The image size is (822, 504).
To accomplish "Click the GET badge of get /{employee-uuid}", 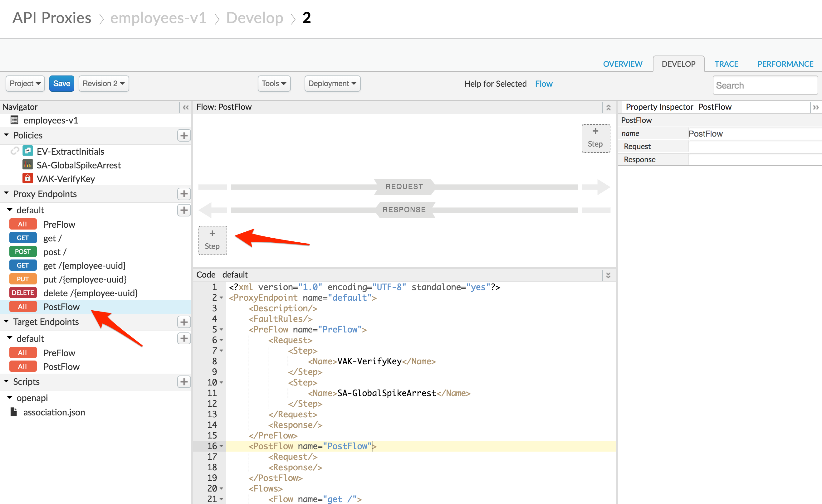I will (x=23, y=265).
